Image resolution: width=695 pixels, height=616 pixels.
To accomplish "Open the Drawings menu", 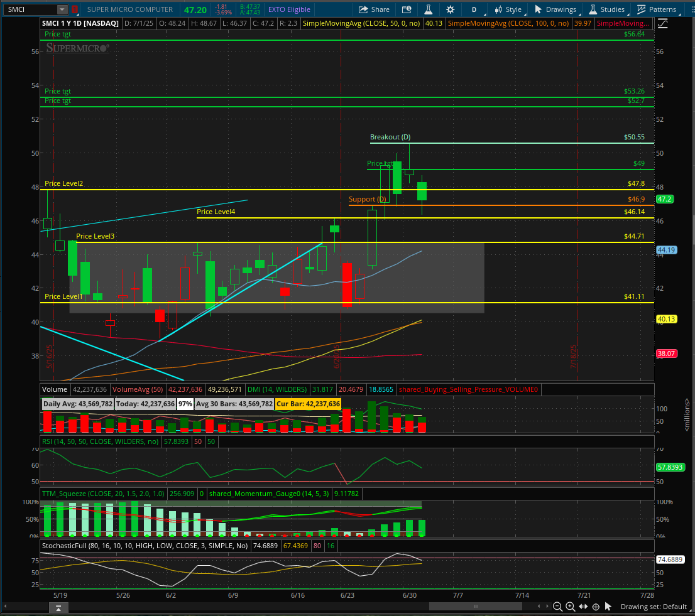I will click(x=555, y=9).
